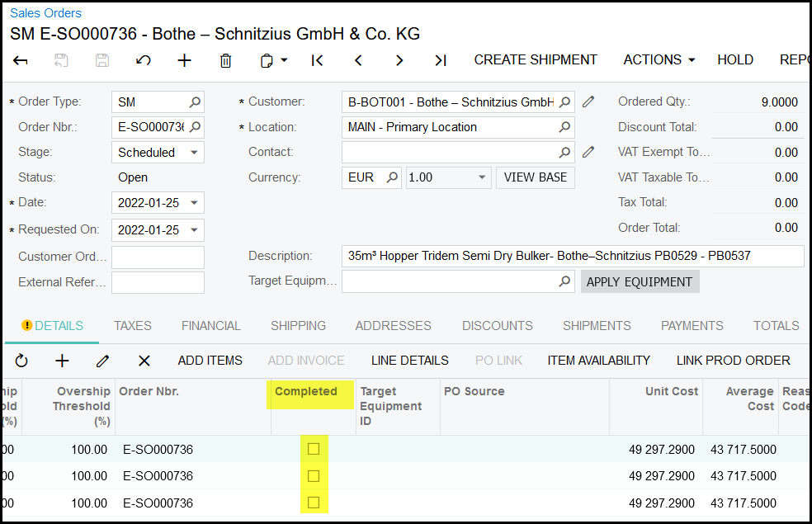Click pencil edit icon next to Customer
812x524 pixels.
coord(588,102)
